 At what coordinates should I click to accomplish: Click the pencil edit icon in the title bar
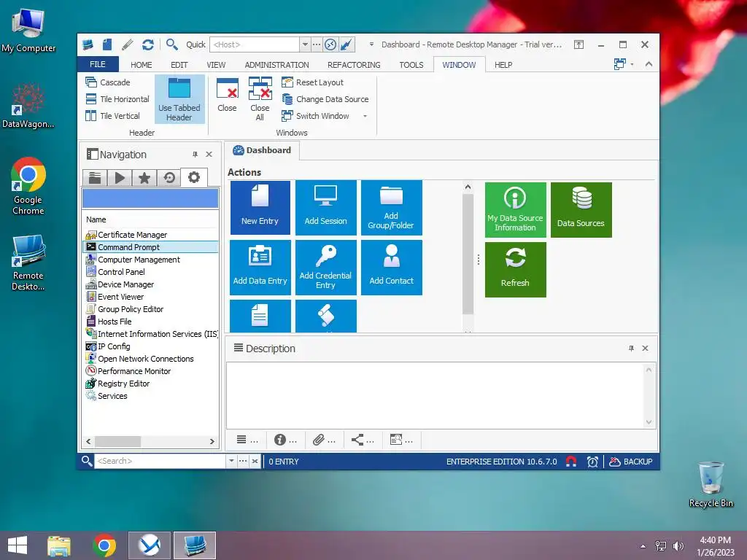coord(128,44)
